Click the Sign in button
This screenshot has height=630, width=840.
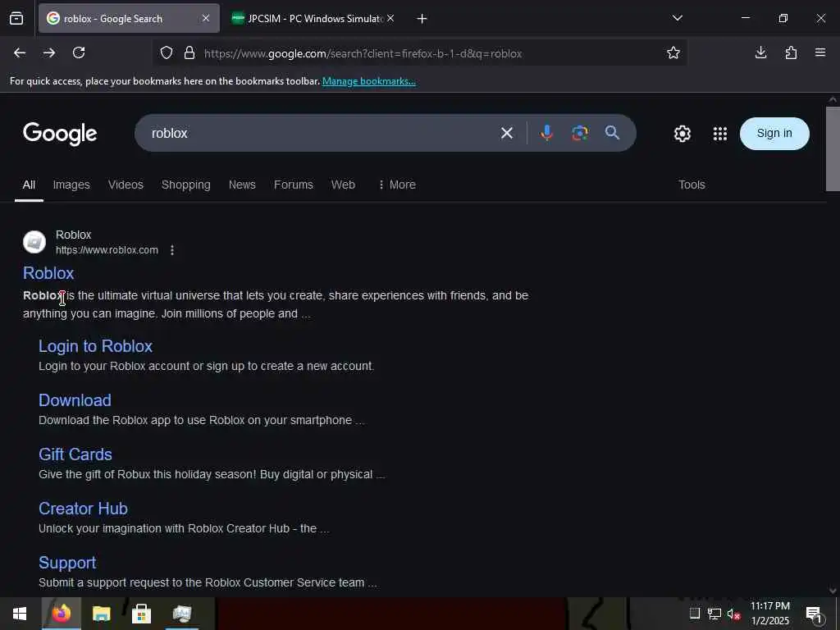click(774, 134)
